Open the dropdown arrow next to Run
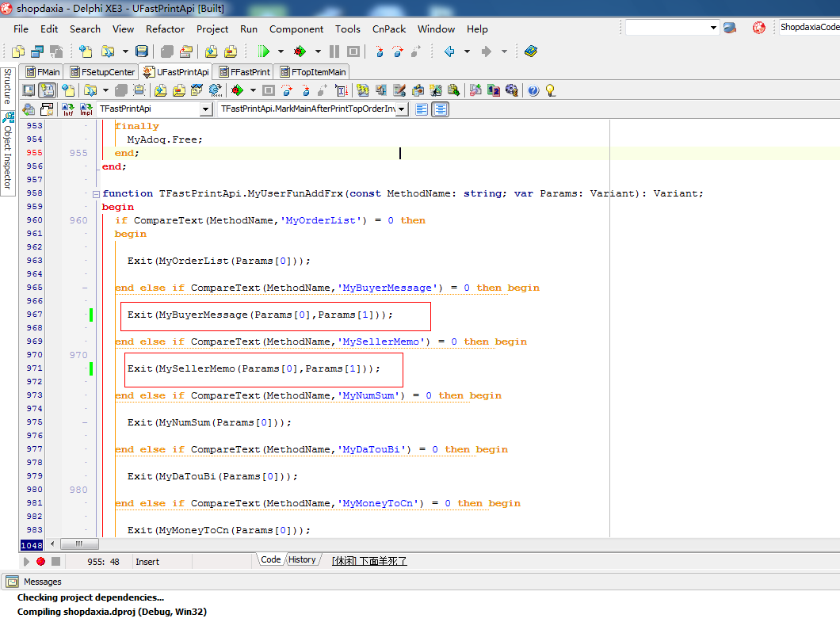Viewport: 840px width, 622px height. pyautogui.click(x=281, y=52)
